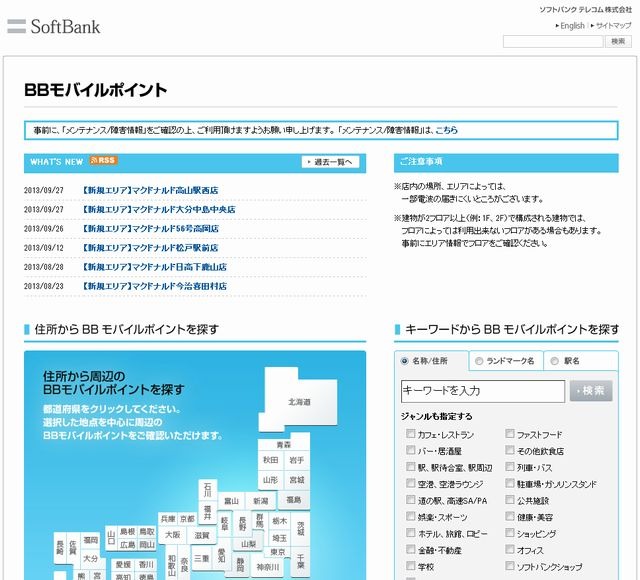Select 大阪 on the map
640x580 pixels.
(x=173, y=534)
